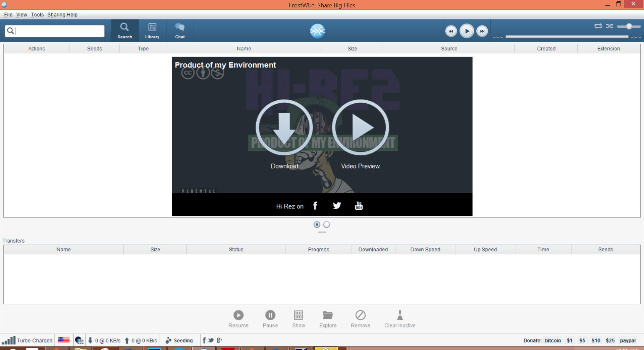Open the Help menu

72,15
